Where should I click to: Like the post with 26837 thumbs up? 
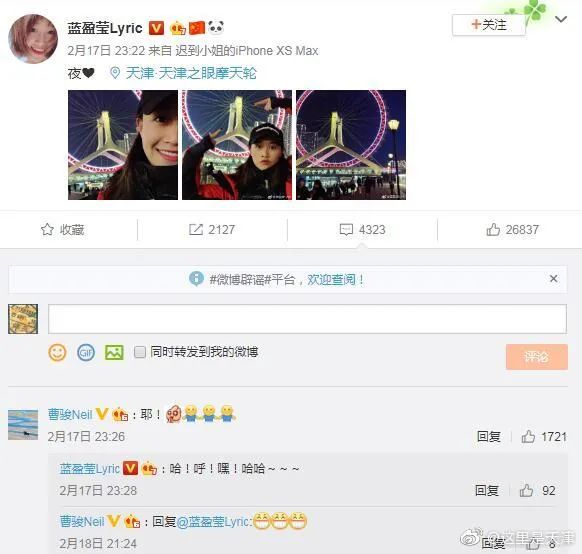click(x=493, y=230)
